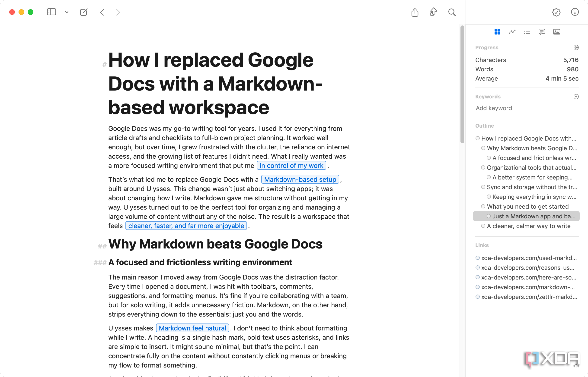Image resolution: width=588 pixels, height=377 pixels.
Task: Switch to the outline list tab
Action: 527,32
